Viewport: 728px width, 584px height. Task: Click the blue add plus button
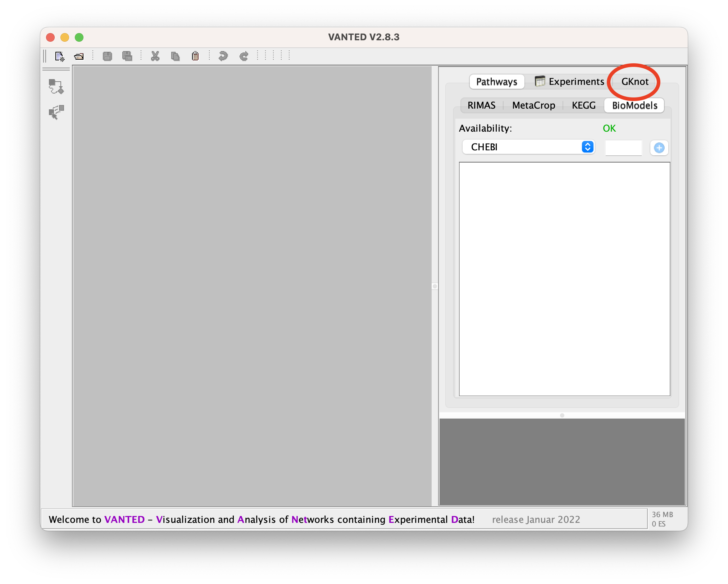pos(659,148)
